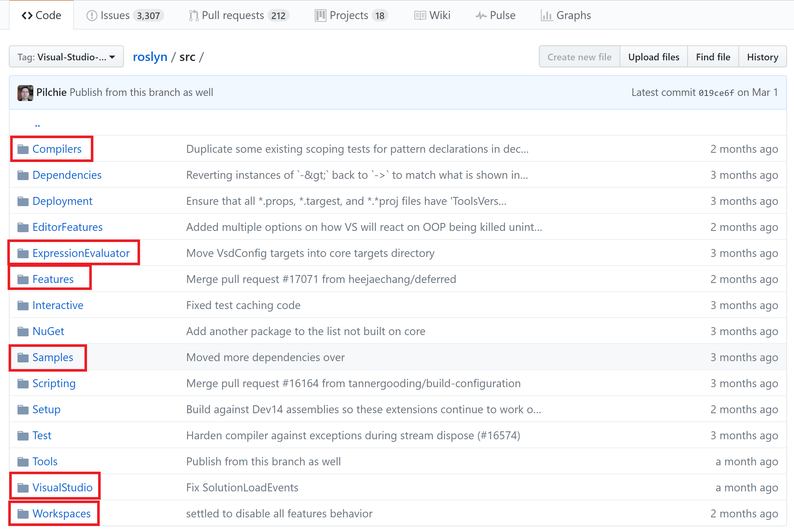Open the Interactive folder

pyautogui.click(x=58, y=305)
